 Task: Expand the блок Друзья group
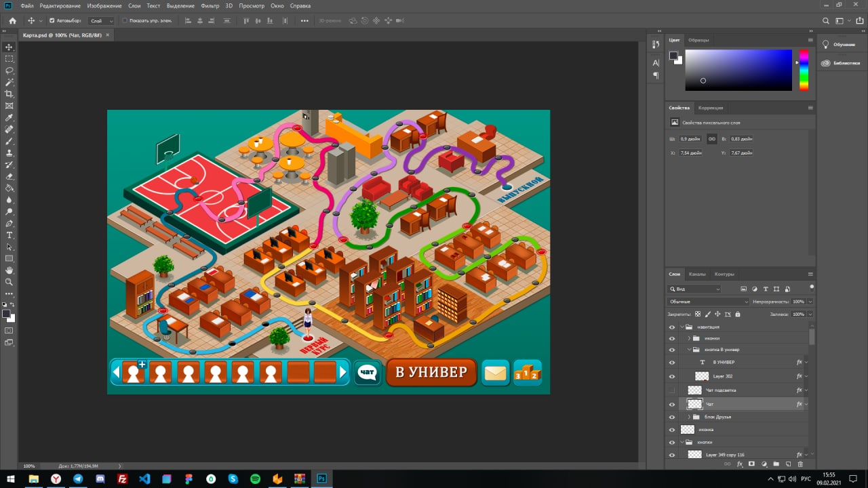coord(689,417)
